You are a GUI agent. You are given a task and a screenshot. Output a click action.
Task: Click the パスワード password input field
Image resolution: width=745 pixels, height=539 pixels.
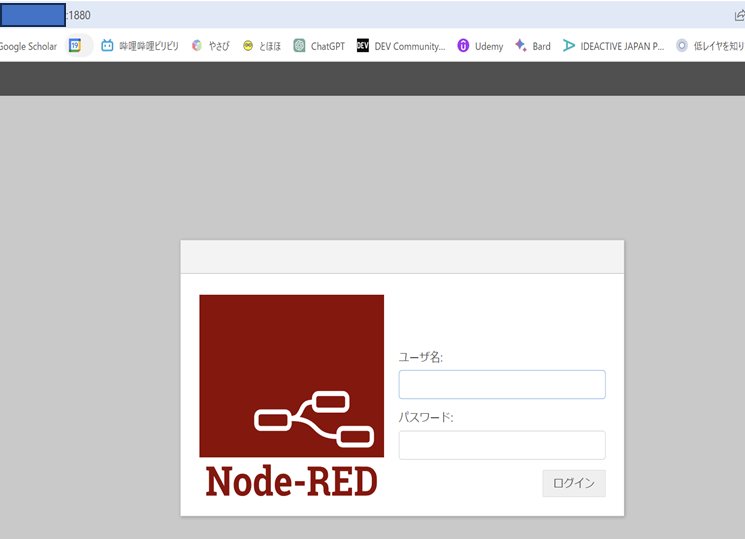click(x=502, y=445)
